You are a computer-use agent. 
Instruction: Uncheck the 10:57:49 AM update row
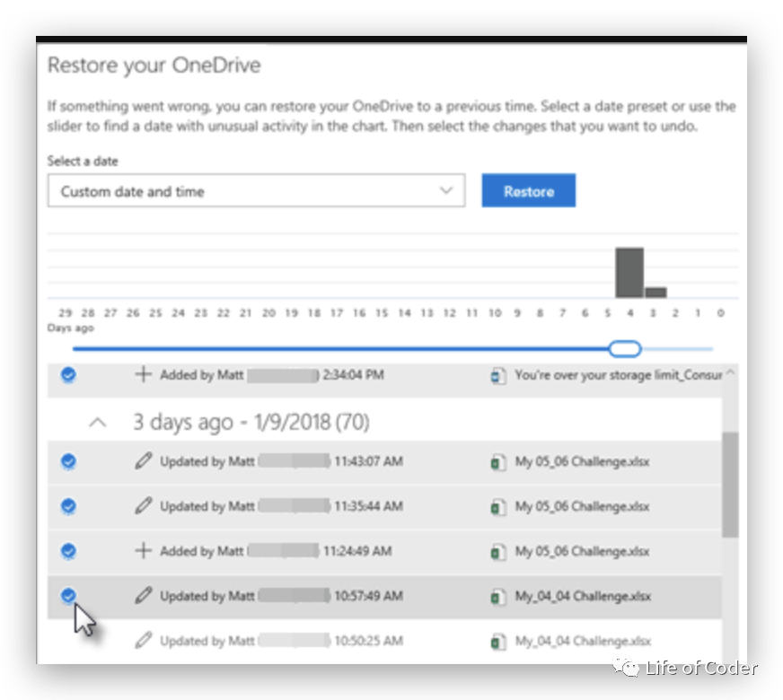(68, 595)
